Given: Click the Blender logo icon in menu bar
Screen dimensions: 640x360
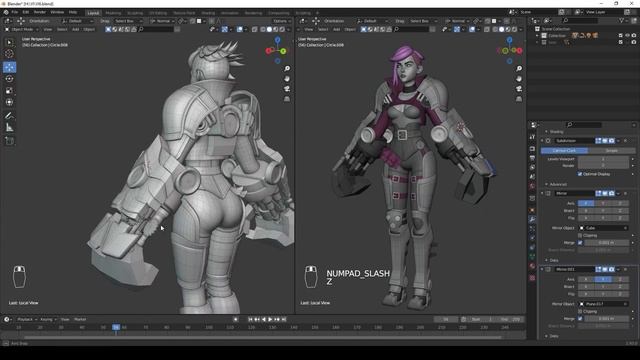Looking at the screenshot, I should pos(6,12).
